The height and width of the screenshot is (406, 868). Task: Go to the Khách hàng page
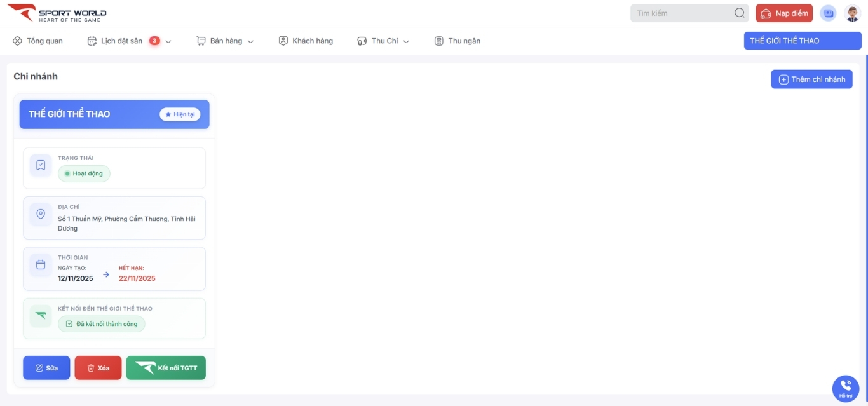pyautogui.click(x=306, y=41)
